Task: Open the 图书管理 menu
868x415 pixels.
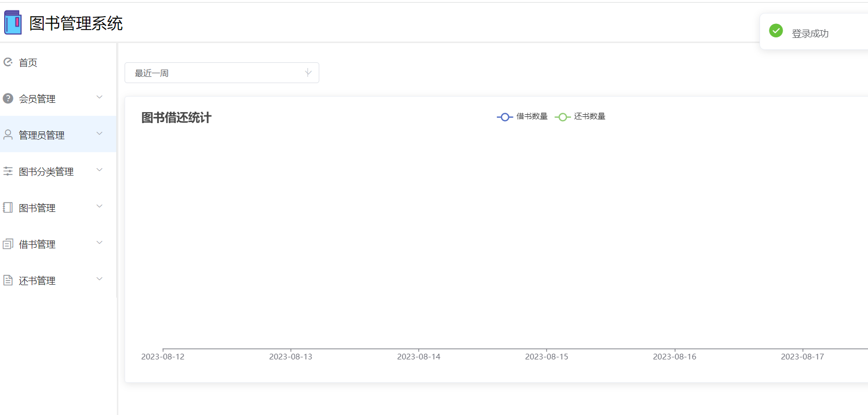Action: pos(58,208)
